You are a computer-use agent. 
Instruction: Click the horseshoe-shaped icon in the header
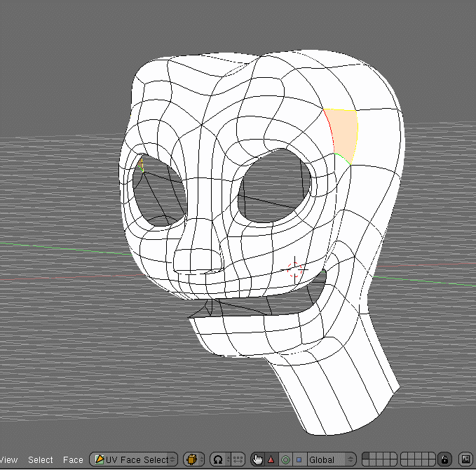[218, 460]
